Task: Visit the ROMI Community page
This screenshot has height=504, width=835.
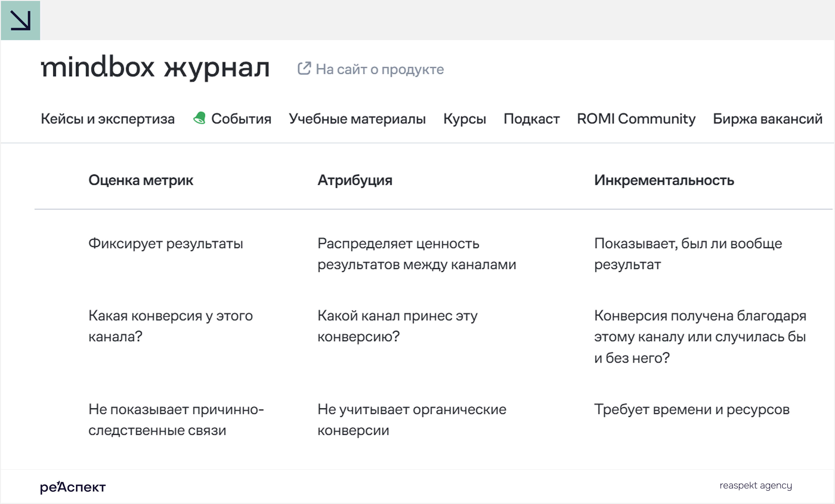Action: [x=636, y=119]
